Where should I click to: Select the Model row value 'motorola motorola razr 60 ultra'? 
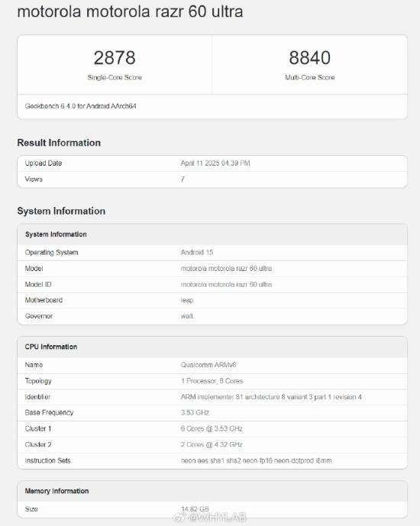226,269
